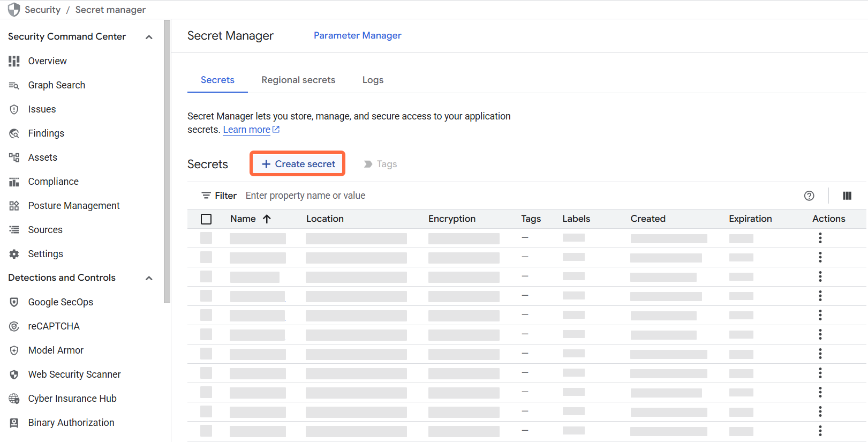Viewport: 868px width, 442px height.
Task: Switch to the Regional secrets tab
Action: (x=298, y=80)
